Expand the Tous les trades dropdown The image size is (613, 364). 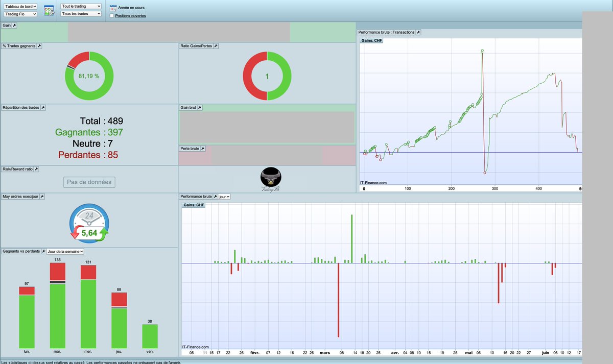pos(81,14)
